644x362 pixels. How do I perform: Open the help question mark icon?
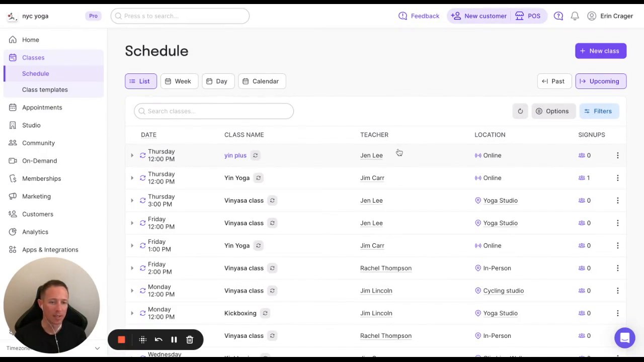558,16
